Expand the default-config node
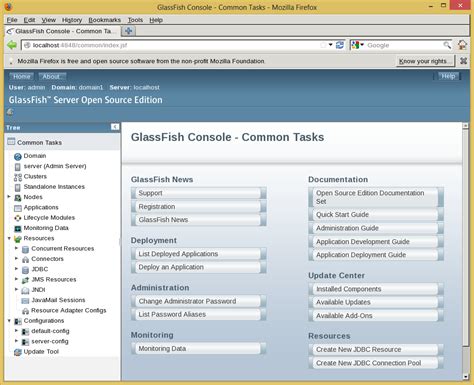The height and width of the screenshot is (385, 474). [x=16, y=331]
